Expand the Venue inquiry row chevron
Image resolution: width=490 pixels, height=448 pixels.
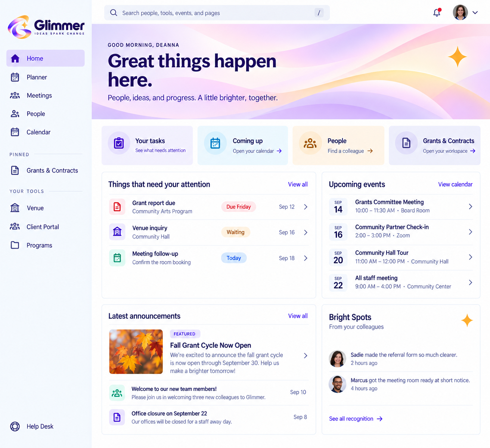click(x=306, y=232)
